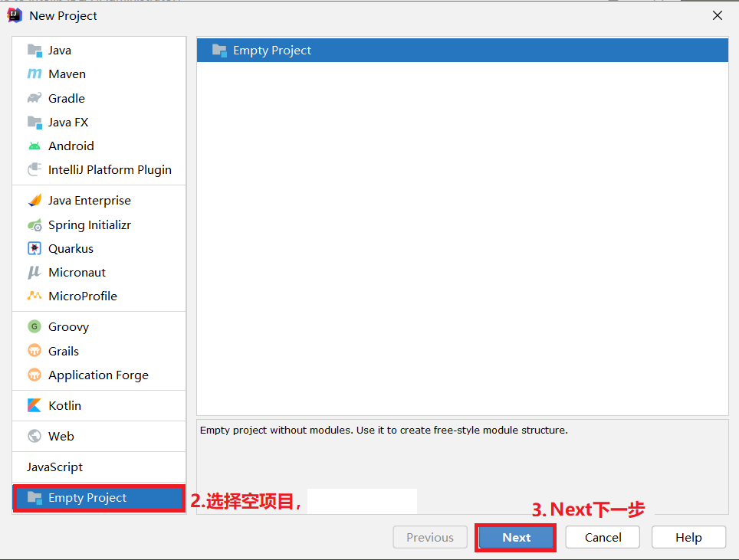The image size is (739, 560).
Task: Click the Maven m icon
Action: (34, 74)
